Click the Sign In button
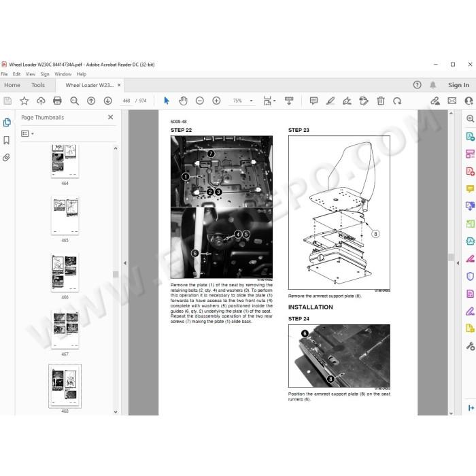Viewport: 476px width, 476px height. (458, 85)
